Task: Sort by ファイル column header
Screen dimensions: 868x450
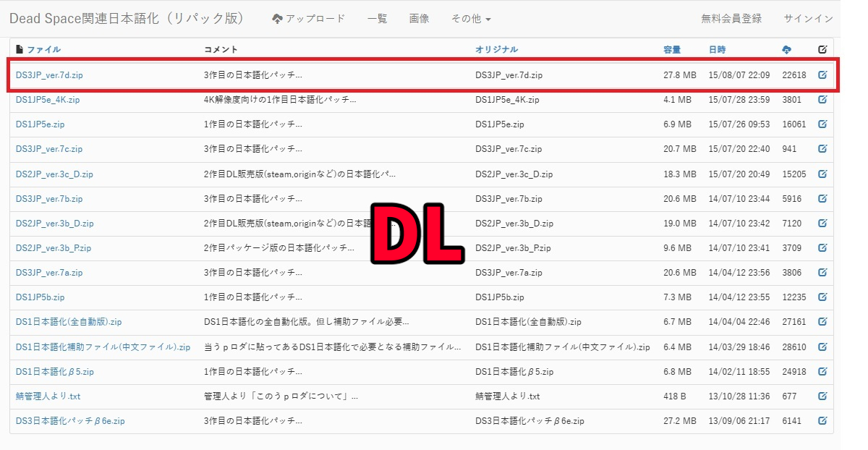Action: [x=43, y=49]
